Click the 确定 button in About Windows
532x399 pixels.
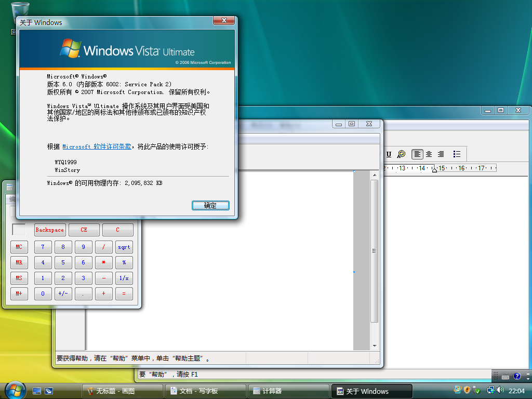210,205
